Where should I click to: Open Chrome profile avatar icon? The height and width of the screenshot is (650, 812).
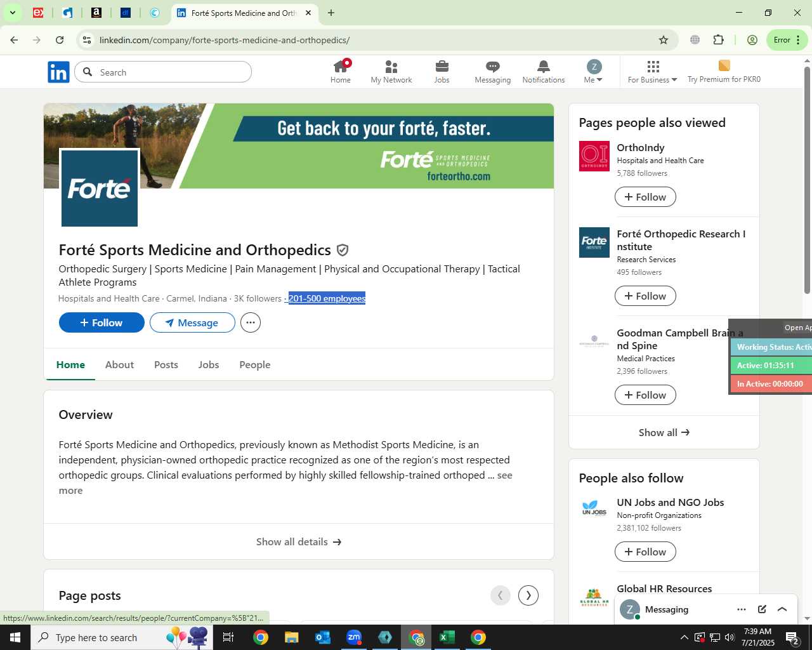[x=752, y=40]
